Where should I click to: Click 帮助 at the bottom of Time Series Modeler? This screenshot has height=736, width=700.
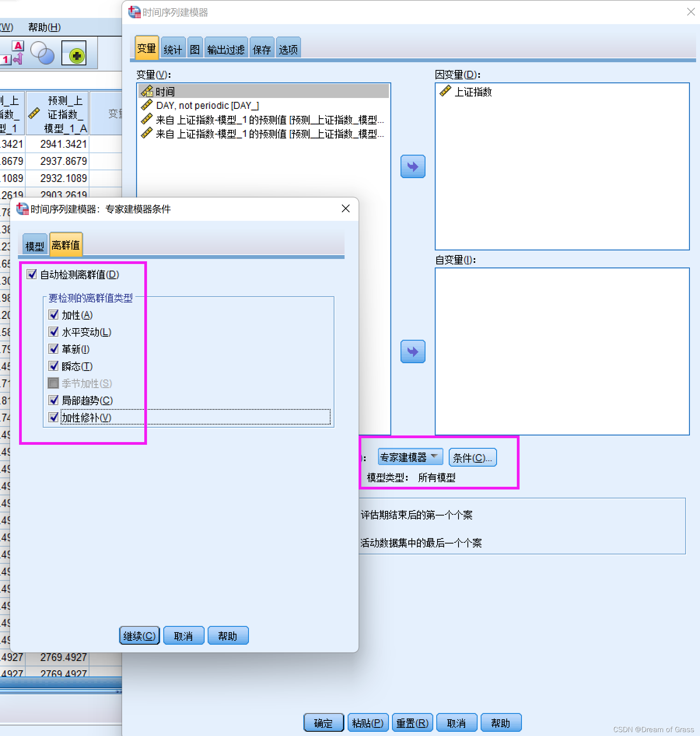(x=501, y=723)
